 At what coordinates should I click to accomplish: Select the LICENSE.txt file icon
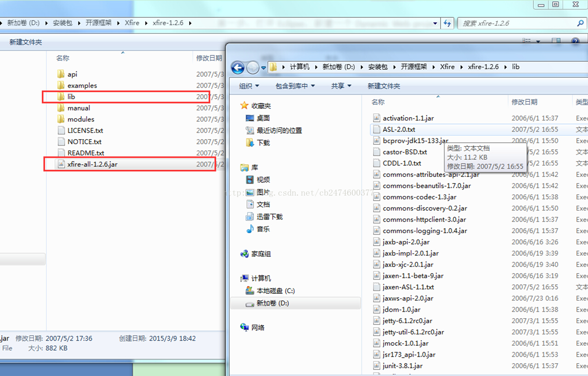tap(62, 130)
